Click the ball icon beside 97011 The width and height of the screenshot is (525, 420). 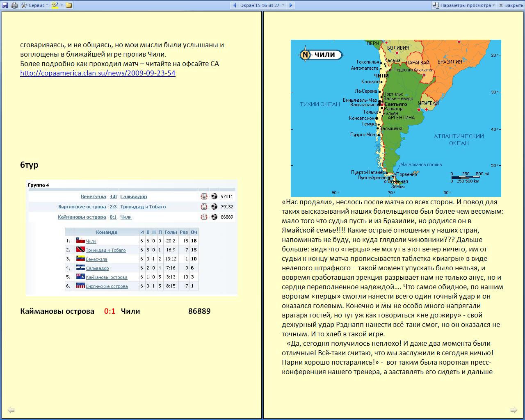(214, 196)
